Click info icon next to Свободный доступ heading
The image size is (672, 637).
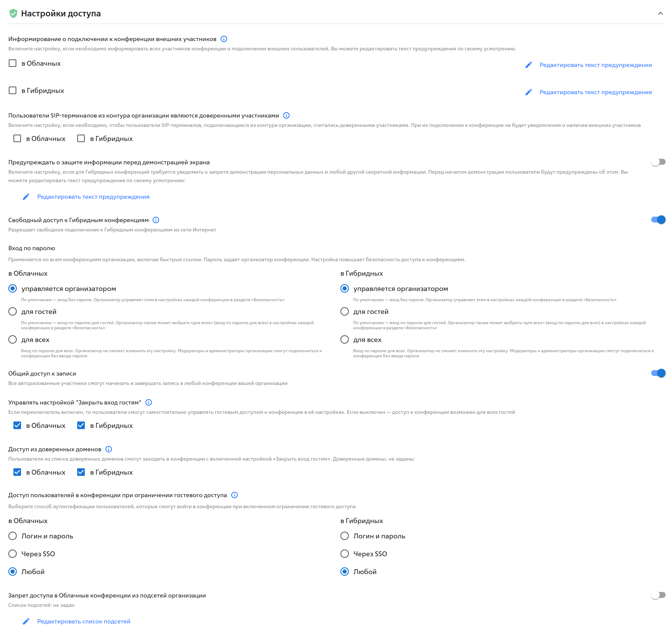[x=156, y=220]
